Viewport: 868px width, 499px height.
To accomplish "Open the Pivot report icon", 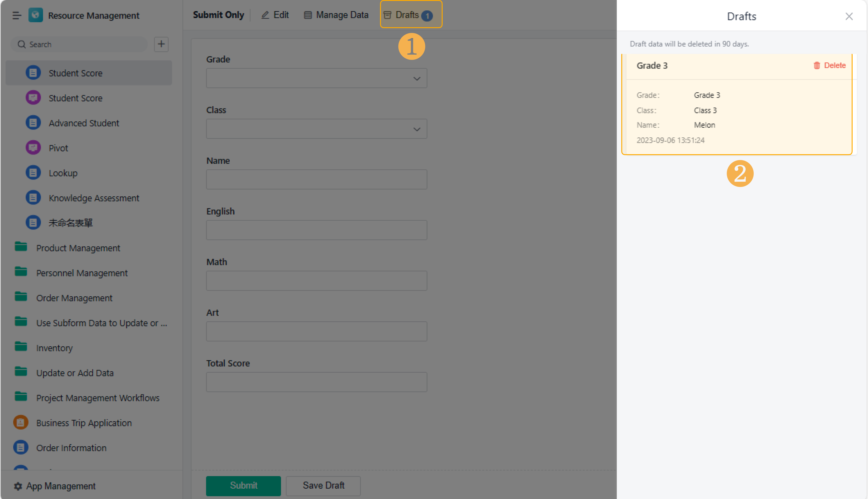I will (x=33, y=148).
